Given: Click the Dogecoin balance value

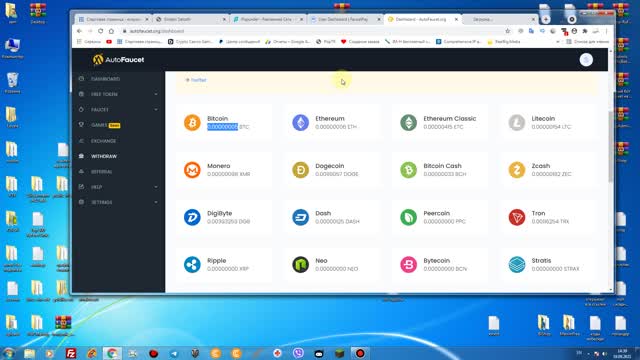Looking at the screenshot, I should coord(337,174).
